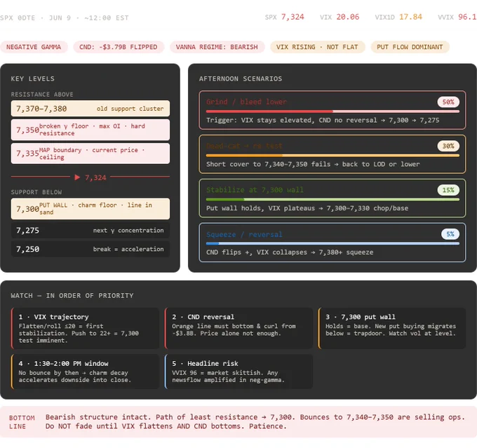The height and width of the screenshot is (448, 477).
Task: Click the Short cover to 7,340-7,350 fails text
Action: coord(313,164)
